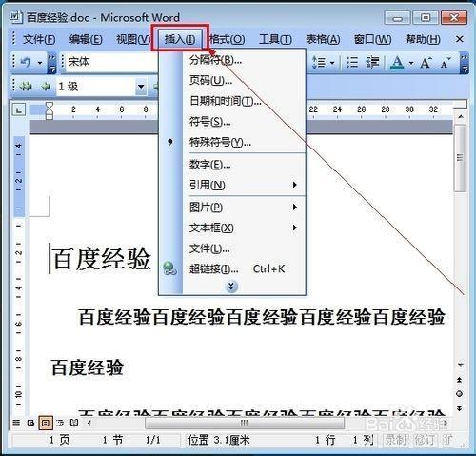476x456 pixels.
Task: Click the line spacing icon
Action: (x=319, y=62)
